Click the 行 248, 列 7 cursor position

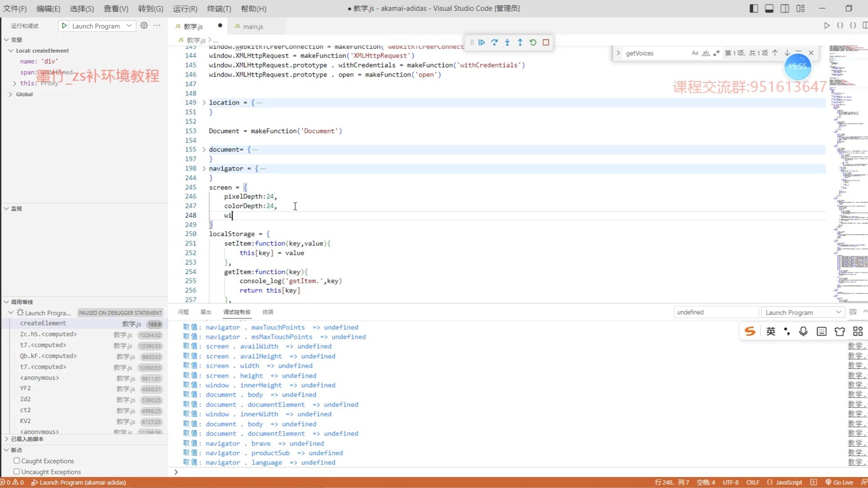pyautogui.click(x=672, y=482)
